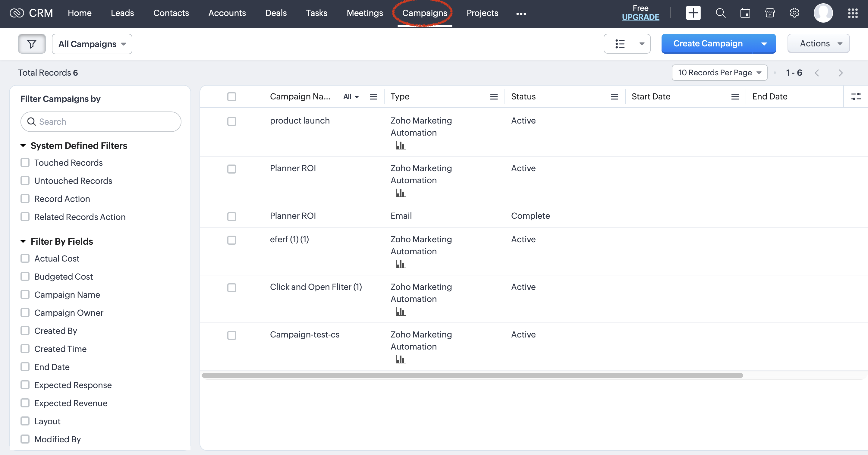Open the marketplace store icon
Viewport: 868px width, 455px height.
pos(770,13)
